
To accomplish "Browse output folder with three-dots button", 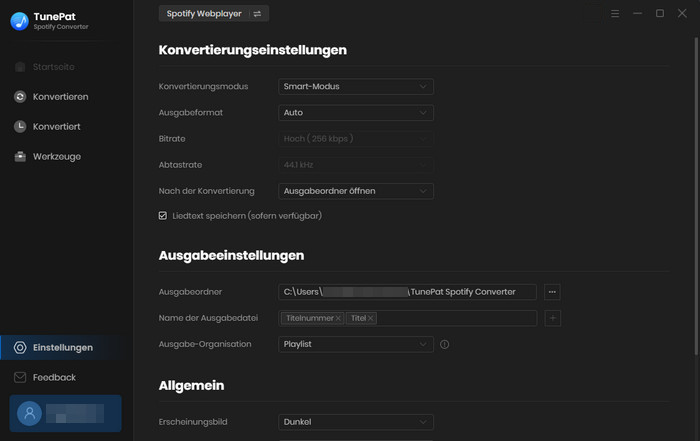I will [552, 292].
